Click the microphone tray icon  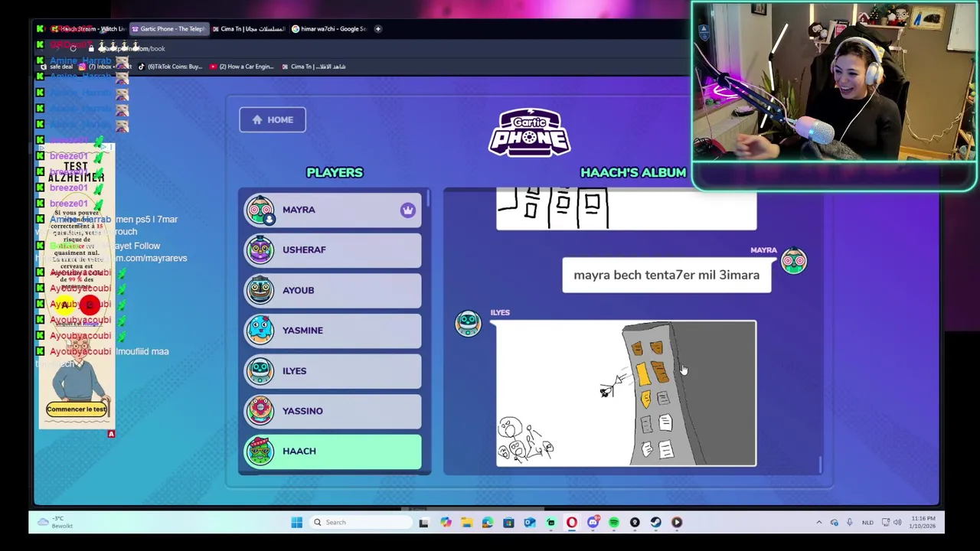[x=849, y=523]
